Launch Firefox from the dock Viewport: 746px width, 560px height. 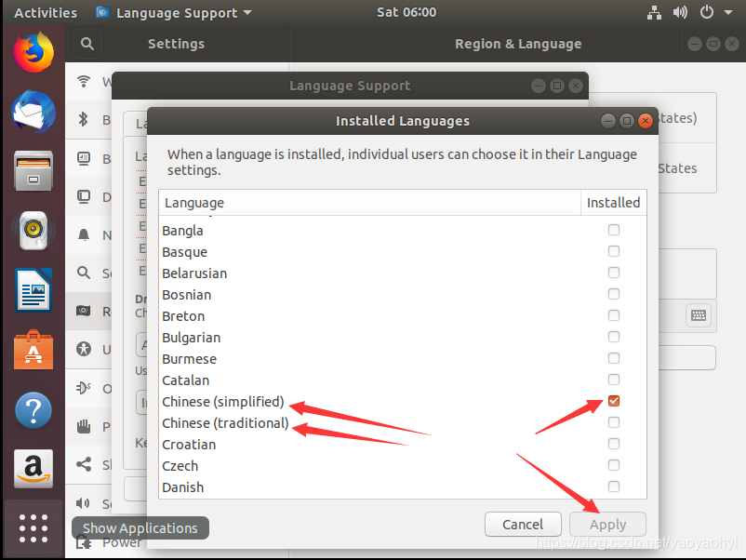click(33, 53)
